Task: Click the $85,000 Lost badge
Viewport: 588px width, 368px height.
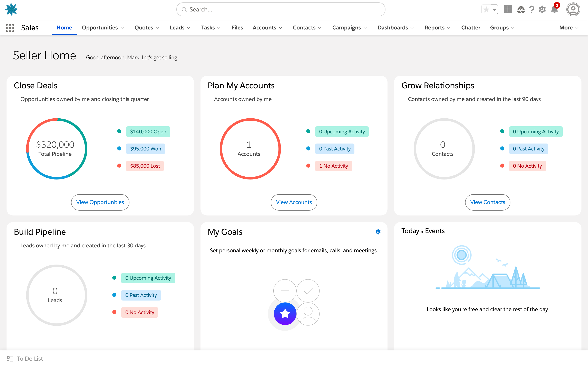Action: point(145,166)
